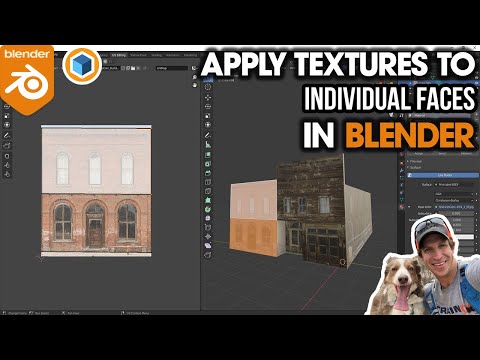Switch to the Rendering workspace tab
Viewport: 480px width, 360px height.
[190, 55]
